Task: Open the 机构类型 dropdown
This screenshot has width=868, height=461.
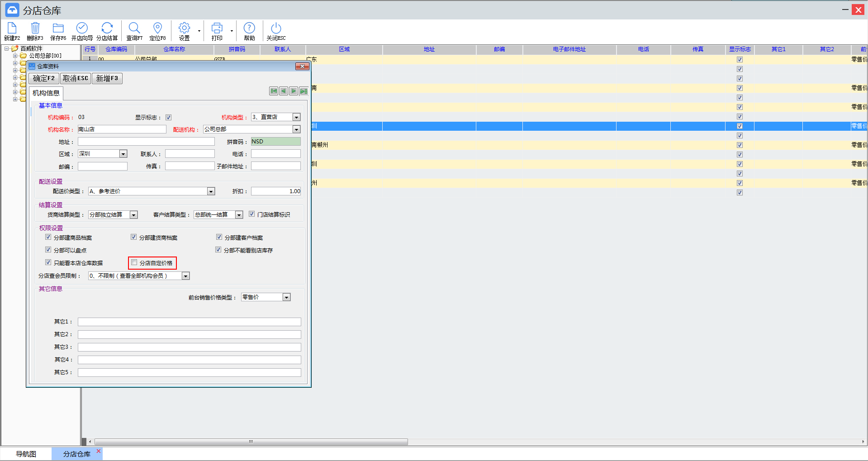Action: click(x=296, y=117)
